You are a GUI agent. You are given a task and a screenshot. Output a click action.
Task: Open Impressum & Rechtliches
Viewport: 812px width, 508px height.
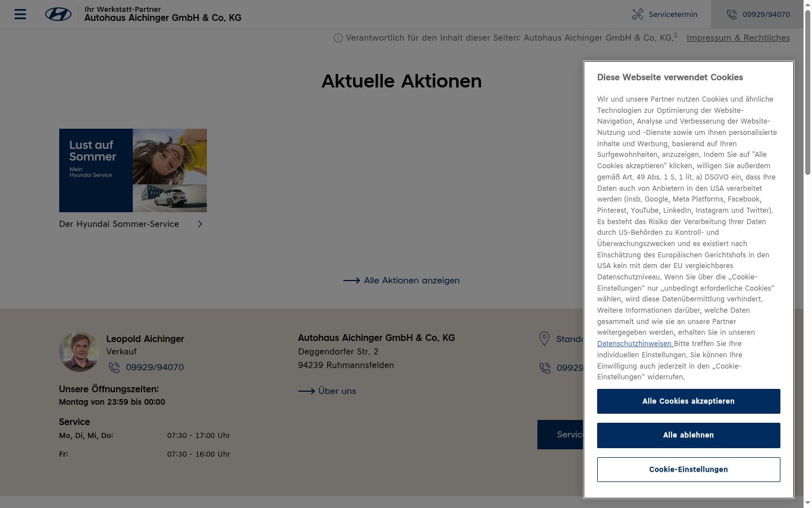[738, 38]
